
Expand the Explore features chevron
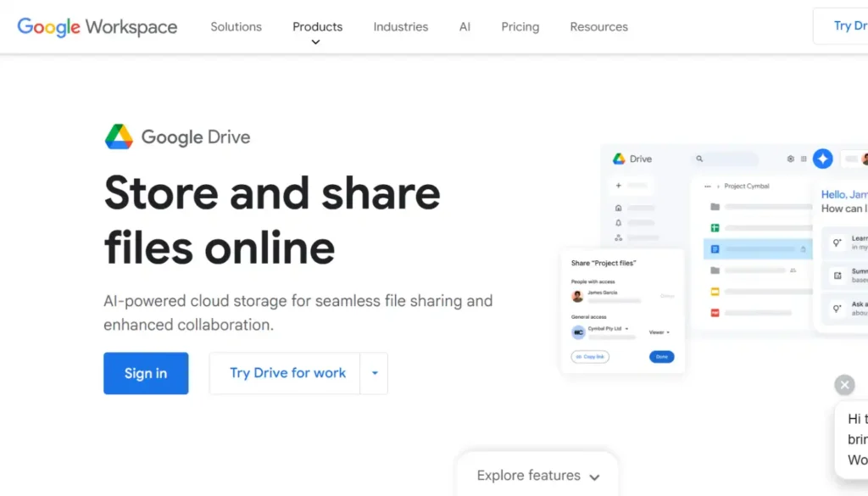(594, 477)
